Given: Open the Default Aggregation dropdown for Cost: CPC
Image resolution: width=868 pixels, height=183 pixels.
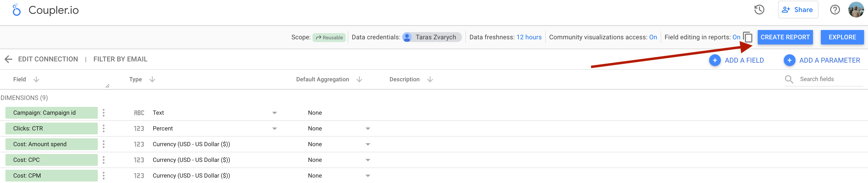Looking at the screenshot, I should coord(368,160).
